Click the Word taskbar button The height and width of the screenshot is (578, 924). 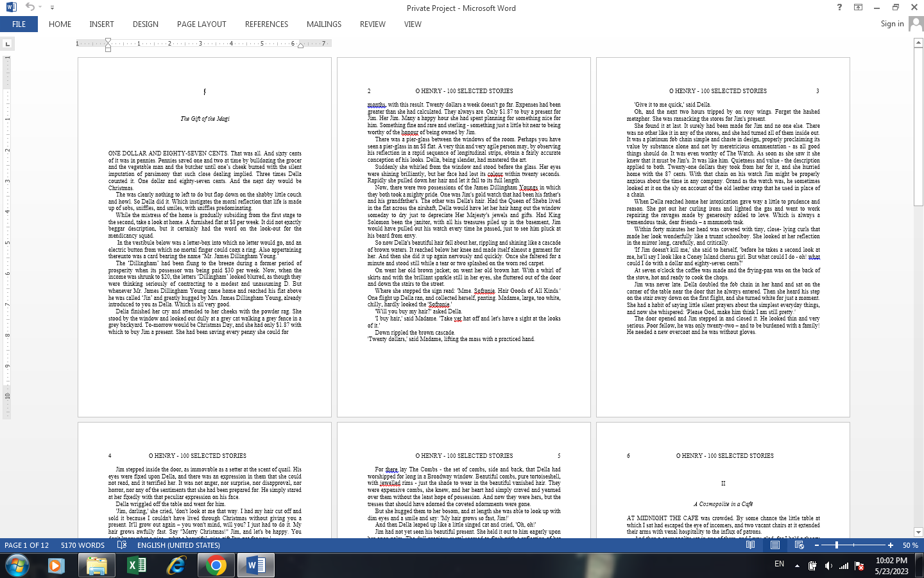point(256,566)
